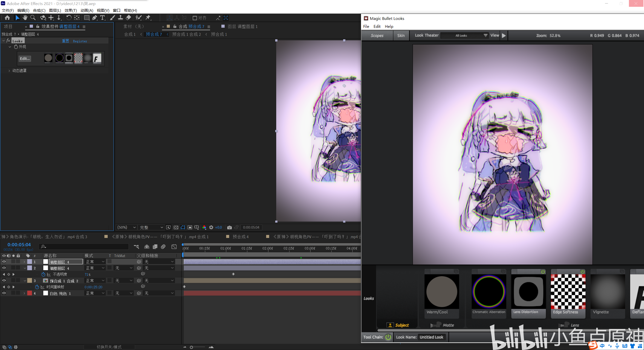Toggle 时间重映射 stopwatch keyframing
Image resolution: width=644 pixels, height=350 pixels.
(x=37, y=287)
